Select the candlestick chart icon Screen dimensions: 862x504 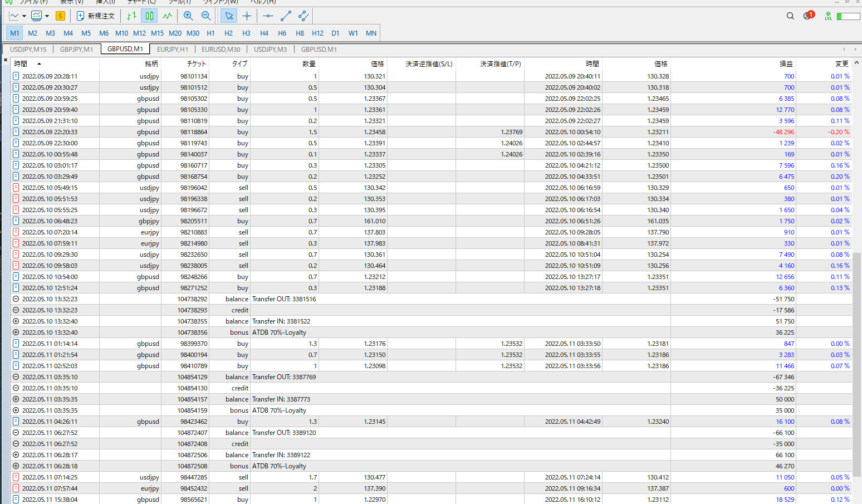pos(149,16)
